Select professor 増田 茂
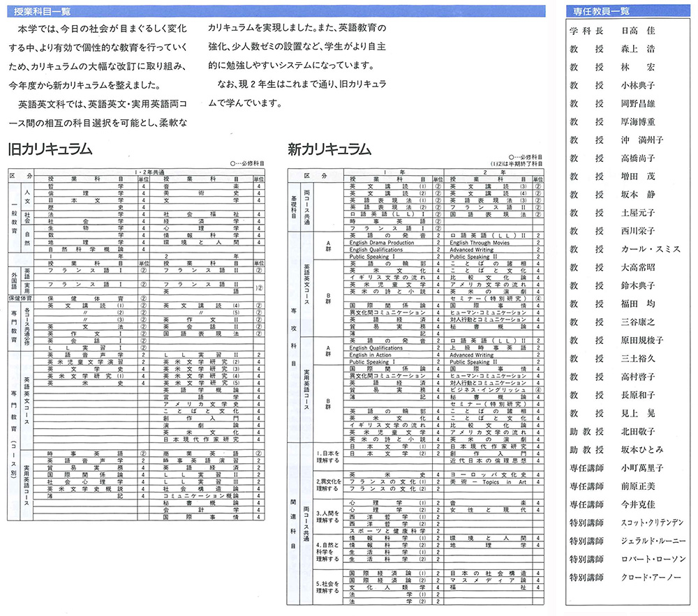The height and width of the screenshot is (616, 698). pyautogui.click(x=638, y=176)
